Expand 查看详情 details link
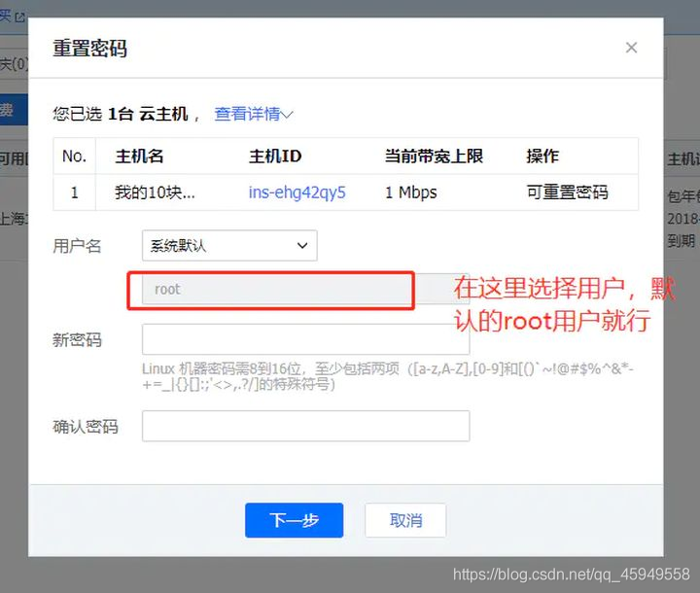Image resolution: width=700 pixels, height=593 pixels. pos(253,114)
